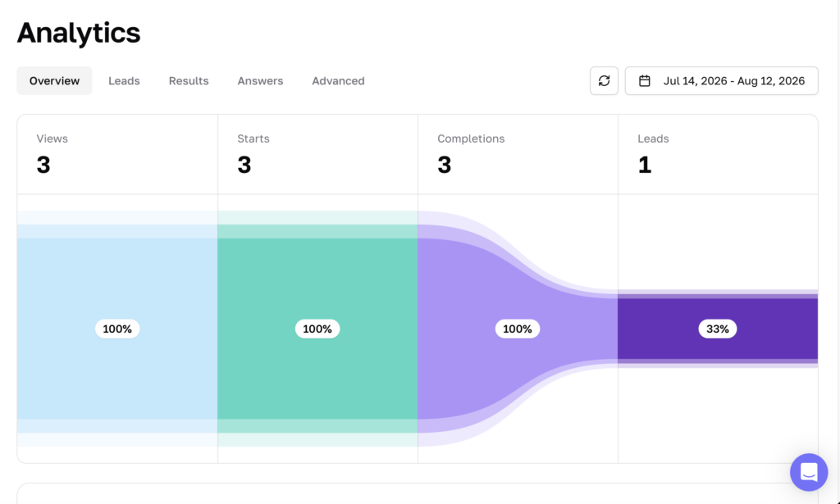This screenshot has height=504, width=840.
Task: Click the Views count value 3
Action: point(43,165)
